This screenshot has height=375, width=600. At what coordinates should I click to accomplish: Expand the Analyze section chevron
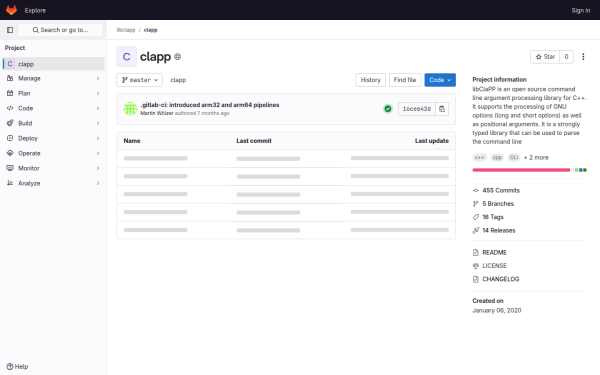[98, 183]
